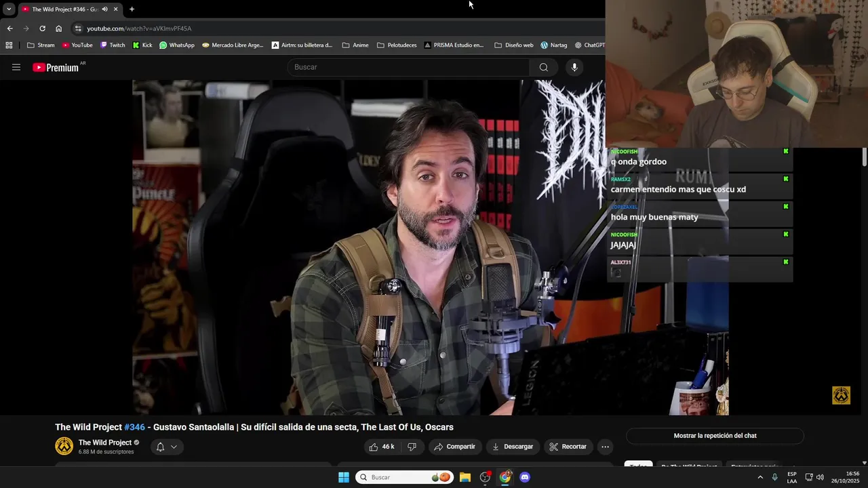Dislike the video with thumbs-down
The image size is (868, 488).
pyautogui.click(x=412, y=447)
